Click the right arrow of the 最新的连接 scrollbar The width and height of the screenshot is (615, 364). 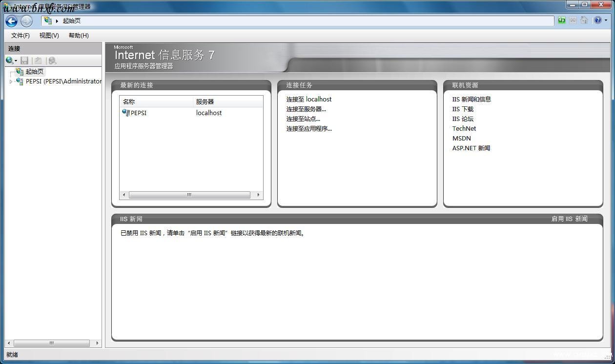(x=258, y=195)
